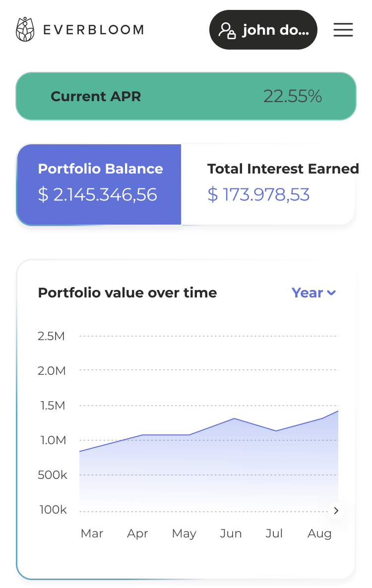The image size is (372, 588).
Task: Open the hamburger menu
Action: pyautogui.click(x=343, y=30)
